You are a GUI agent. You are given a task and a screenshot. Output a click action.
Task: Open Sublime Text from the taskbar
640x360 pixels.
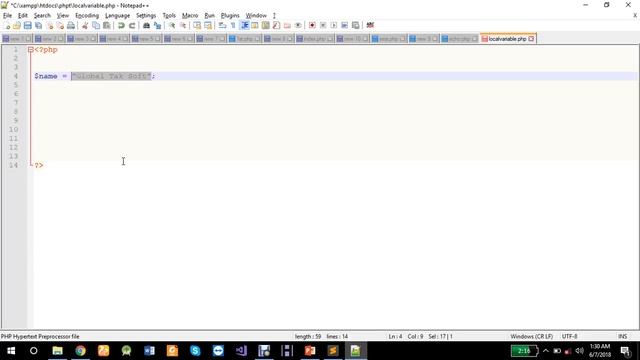click(x=333, y=351)
